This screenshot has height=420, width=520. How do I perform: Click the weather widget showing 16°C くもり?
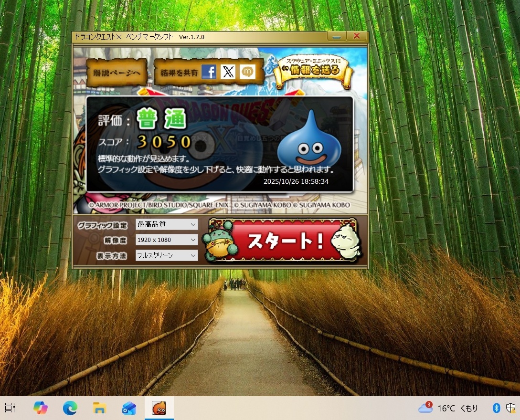449,408
